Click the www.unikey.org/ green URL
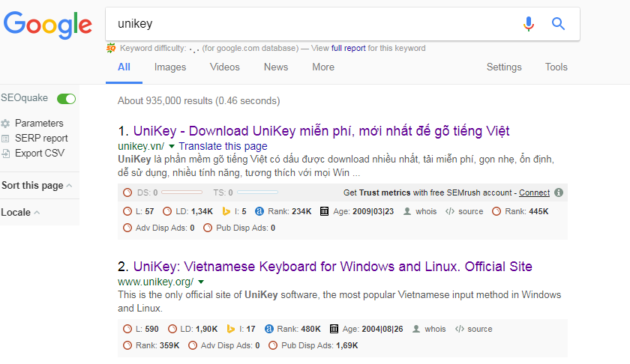The width and height of the screenshot is (630, 364). coord(155,282)
